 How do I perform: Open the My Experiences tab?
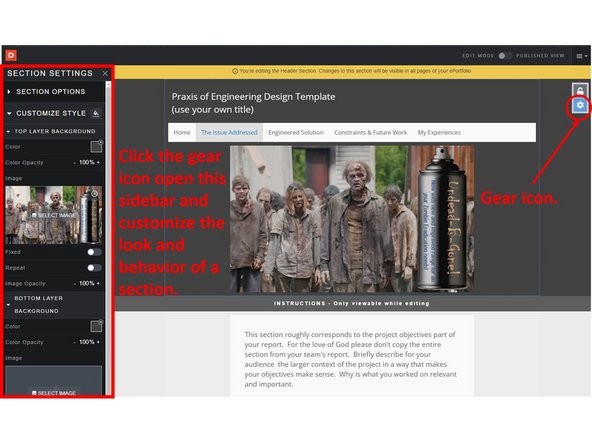point(439,133)
